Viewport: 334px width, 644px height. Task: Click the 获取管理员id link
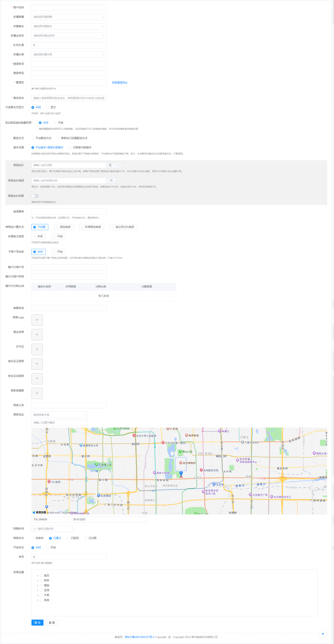click(x=119, y=83)
